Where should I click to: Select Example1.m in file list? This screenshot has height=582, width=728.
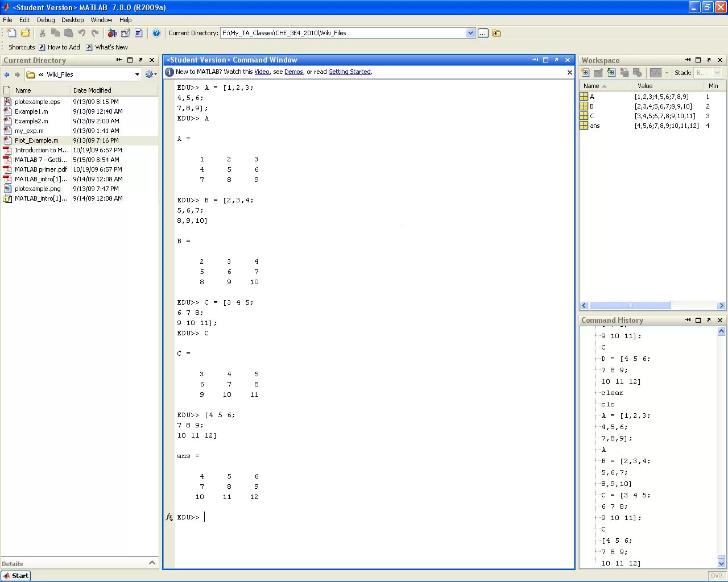[x=31, y=111]
